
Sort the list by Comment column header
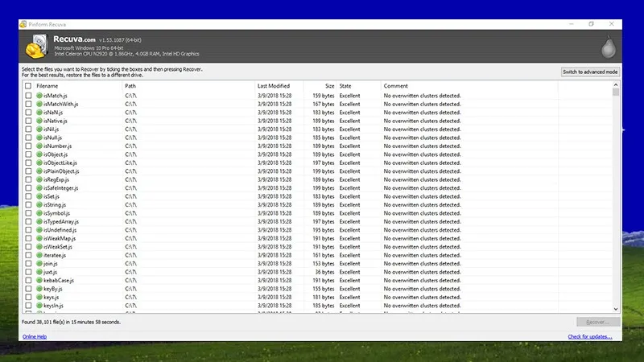coord(395,86)
